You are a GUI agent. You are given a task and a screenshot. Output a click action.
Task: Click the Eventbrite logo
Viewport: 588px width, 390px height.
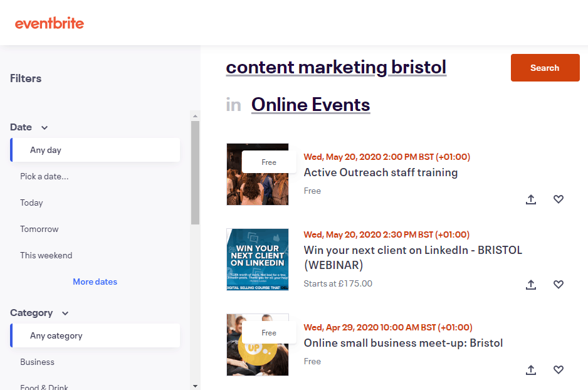[x=50, y=23]
